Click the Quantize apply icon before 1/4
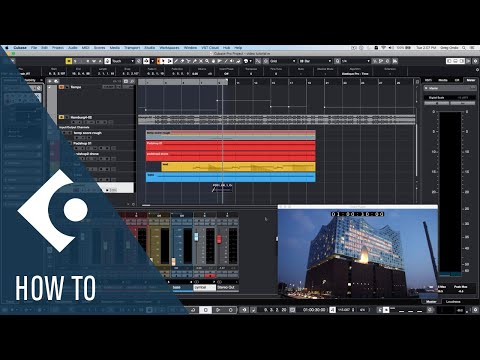 pyautogui.click(x=337, y=61)
